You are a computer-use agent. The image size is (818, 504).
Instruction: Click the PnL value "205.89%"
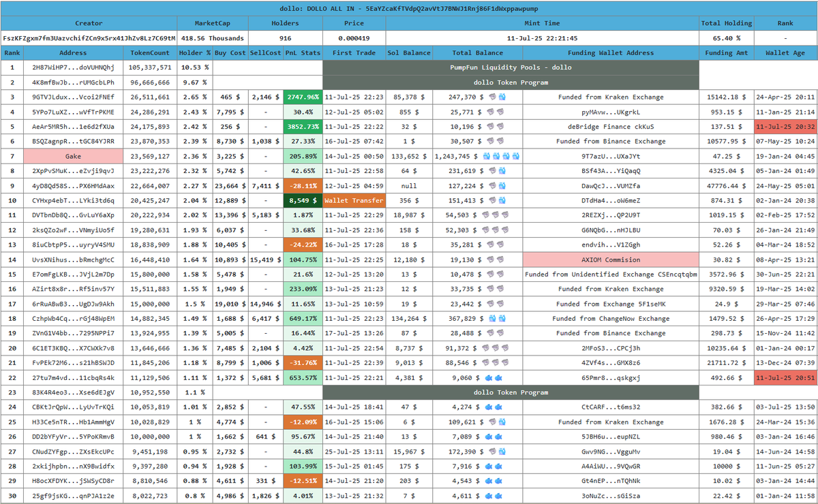point(303,156)
